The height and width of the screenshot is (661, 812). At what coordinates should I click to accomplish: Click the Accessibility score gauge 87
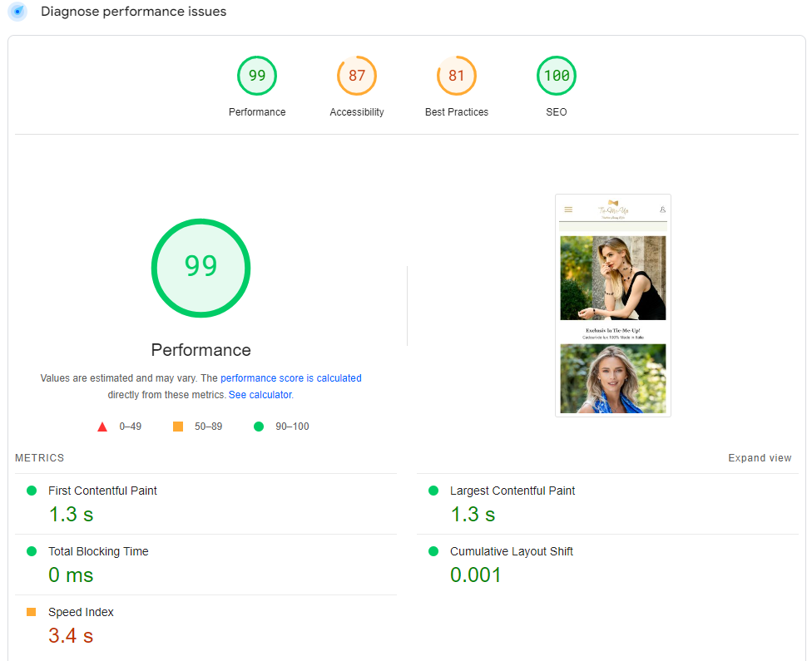[357, 76]
